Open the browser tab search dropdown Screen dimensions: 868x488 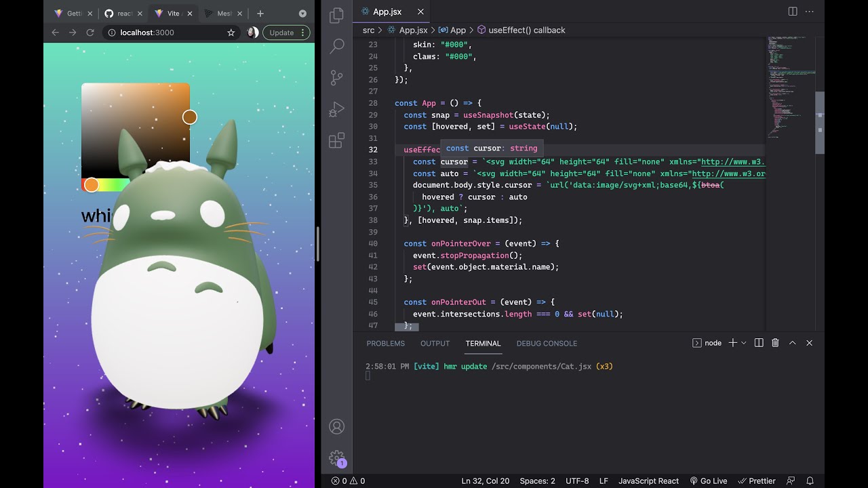tap(302, 14)
